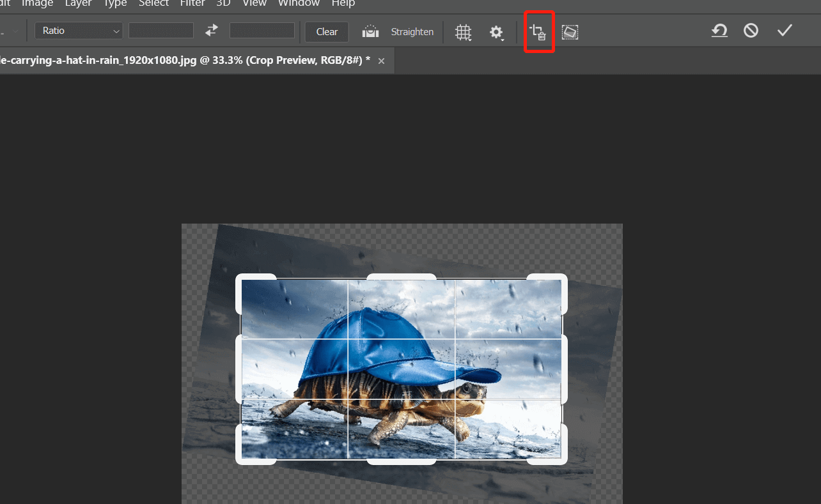Toggle Content-Aware fill option icon
The width and height of the screenshot is (821, 504).
tap(570, 32)
